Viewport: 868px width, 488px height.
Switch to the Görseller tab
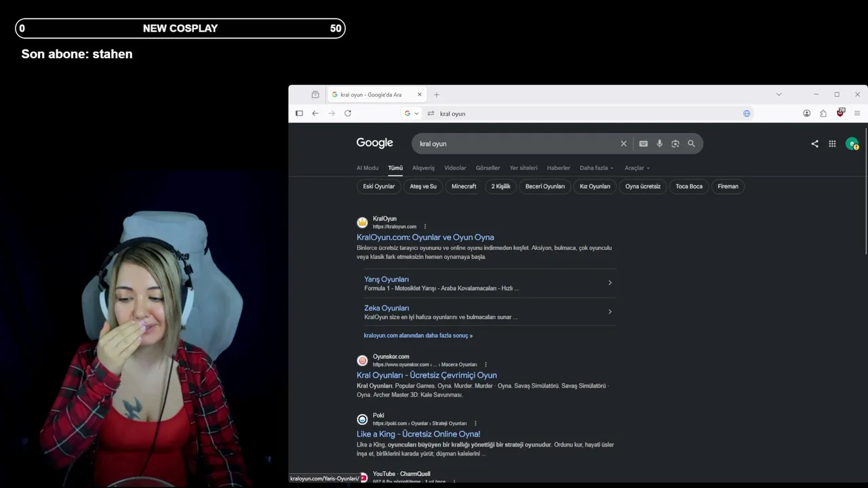(x=488, y=168)
